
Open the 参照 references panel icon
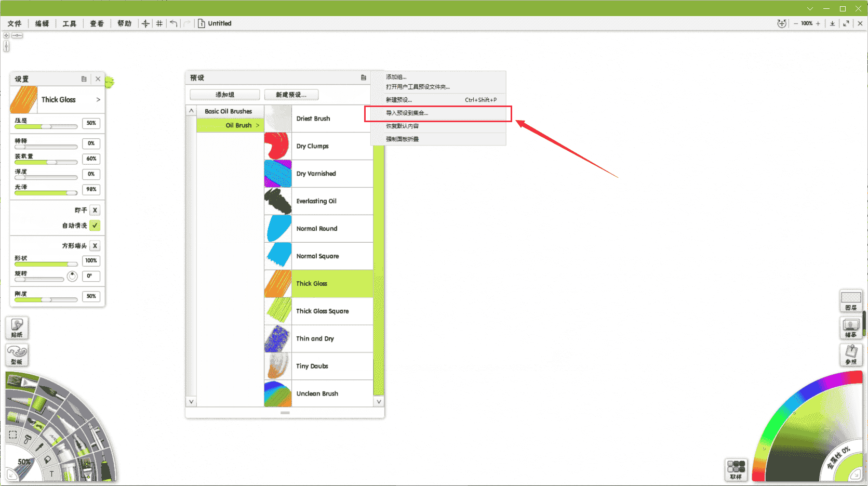pyautogui.click(x=851, y=355)
